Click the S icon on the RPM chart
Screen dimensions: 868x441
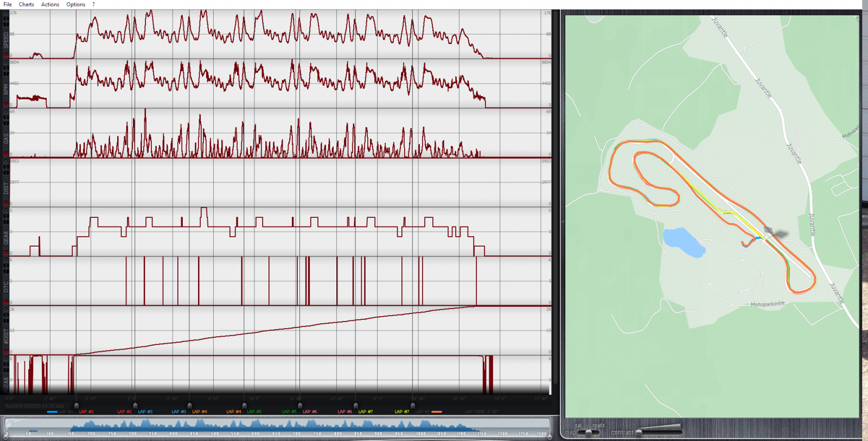(6, 68)
